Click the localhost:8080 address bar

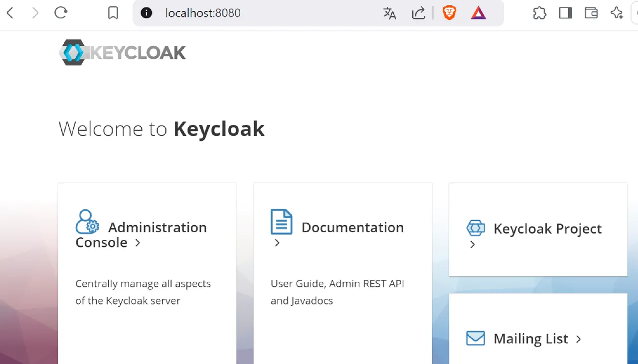(318, 13)
